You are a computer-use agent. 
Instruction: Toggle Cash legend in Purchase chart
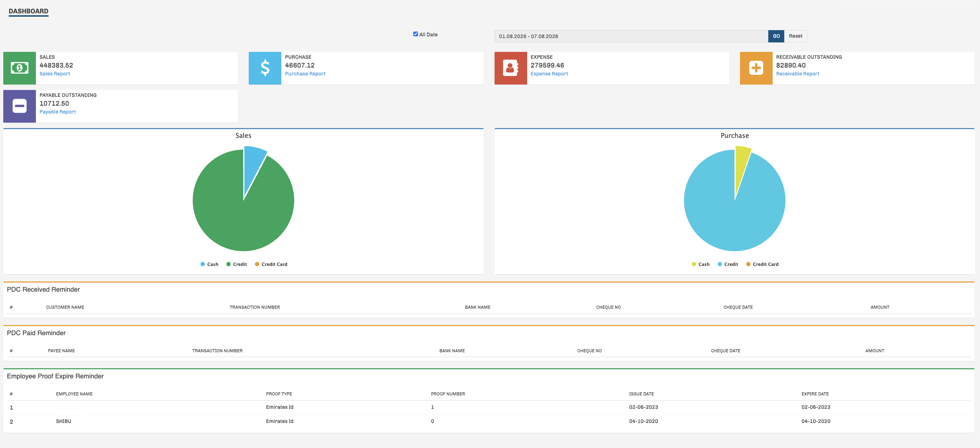coord(700,264)
